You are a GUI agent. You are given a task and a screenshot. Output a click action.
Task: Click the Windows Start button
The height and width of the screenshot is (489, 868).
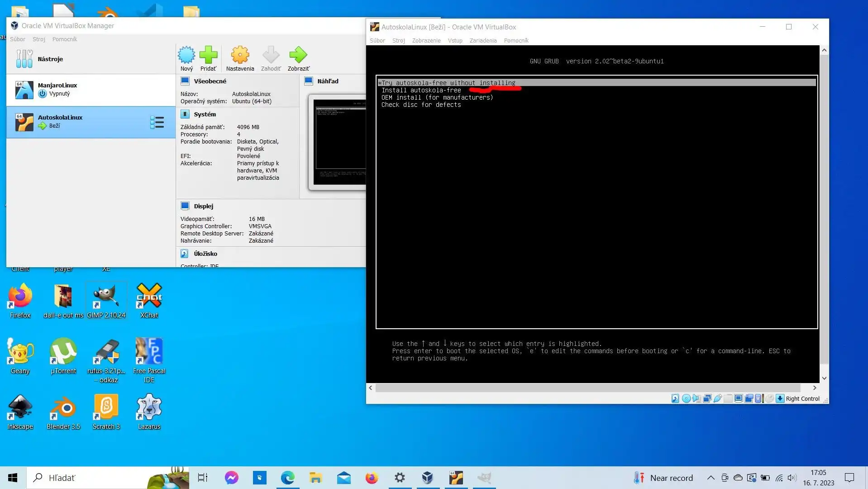[13, 478]
